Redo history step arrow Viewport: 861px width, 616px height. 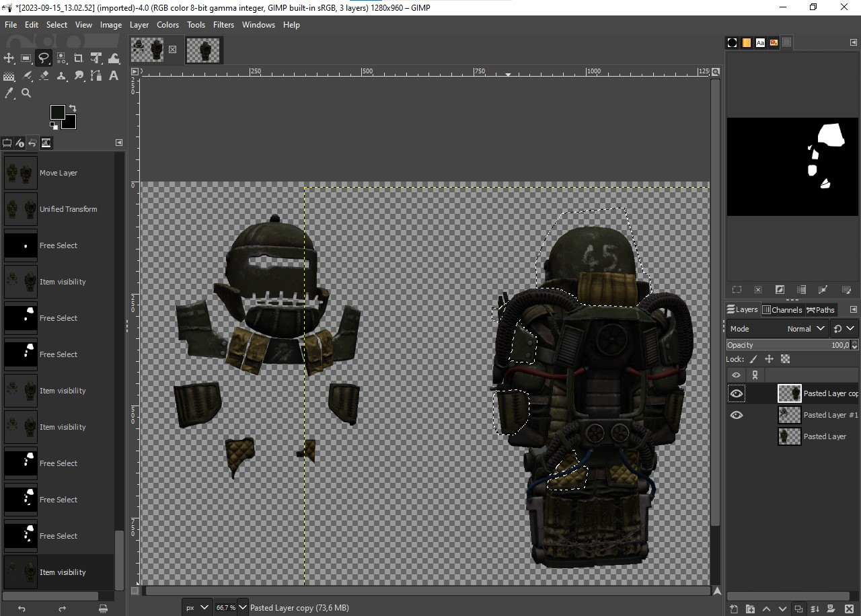(62, 609)
